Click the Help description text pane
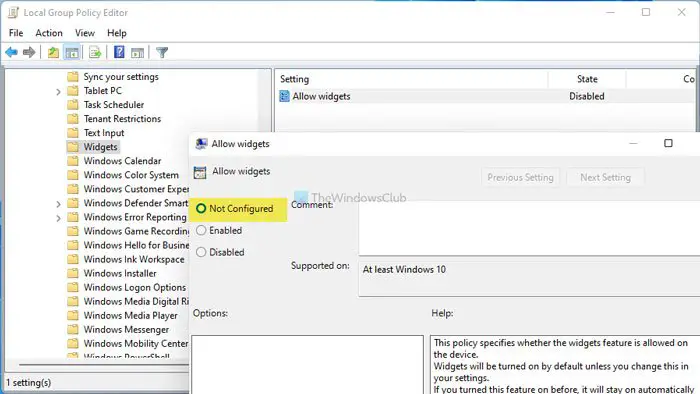Screen dimensions: 700x394 coord(565,365)
